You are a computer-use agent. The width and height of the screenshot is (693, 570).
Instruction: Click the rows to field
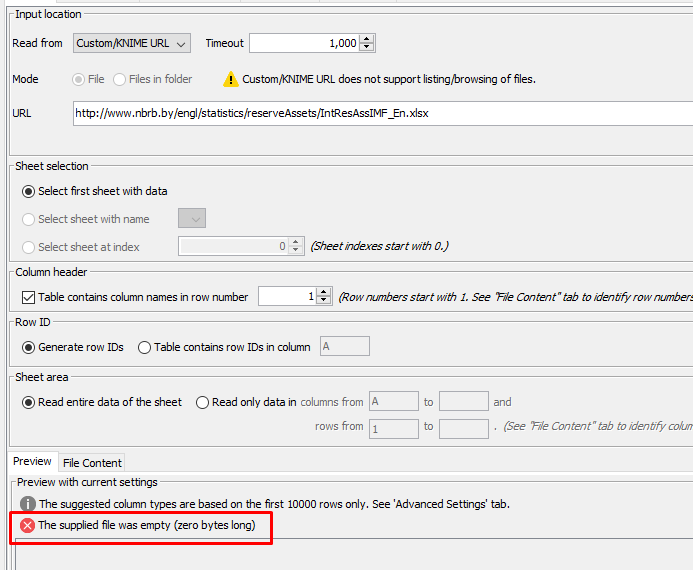pos(464,429)
